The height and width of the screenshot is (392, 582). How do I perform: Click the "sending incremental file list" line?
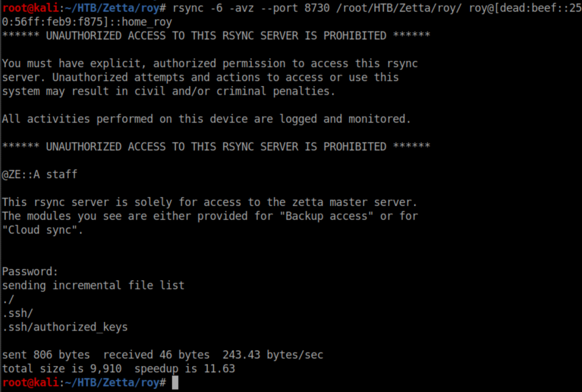coord(93,285)
